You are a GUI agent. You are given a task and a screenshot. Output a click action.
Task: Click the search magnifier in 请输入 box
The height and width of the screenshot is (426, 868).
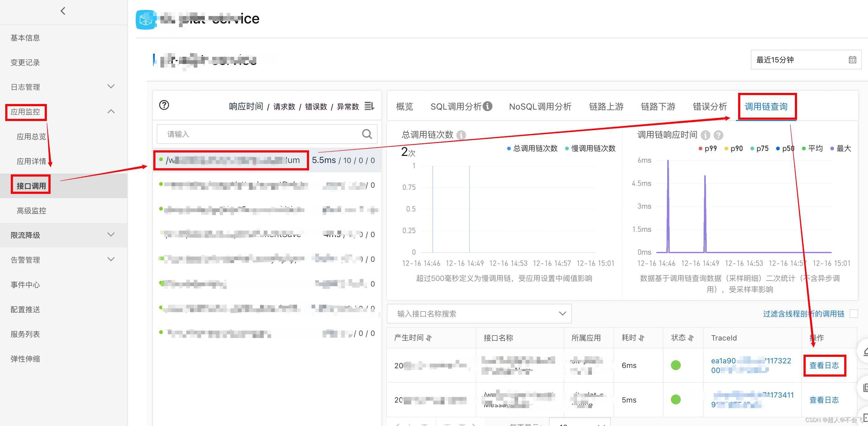click(367, 134)
